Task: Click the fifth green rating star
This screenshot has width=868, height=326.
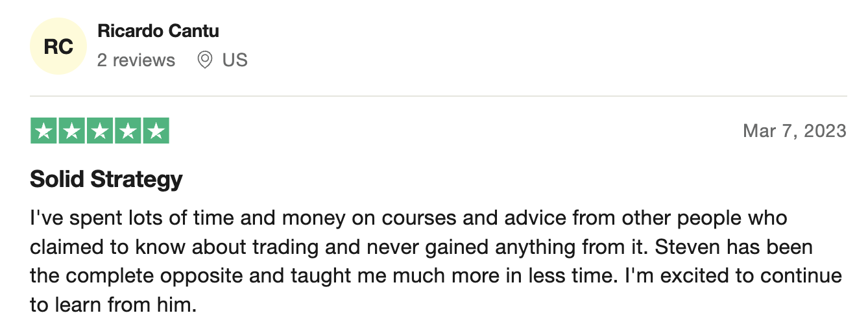Action: 156,131
